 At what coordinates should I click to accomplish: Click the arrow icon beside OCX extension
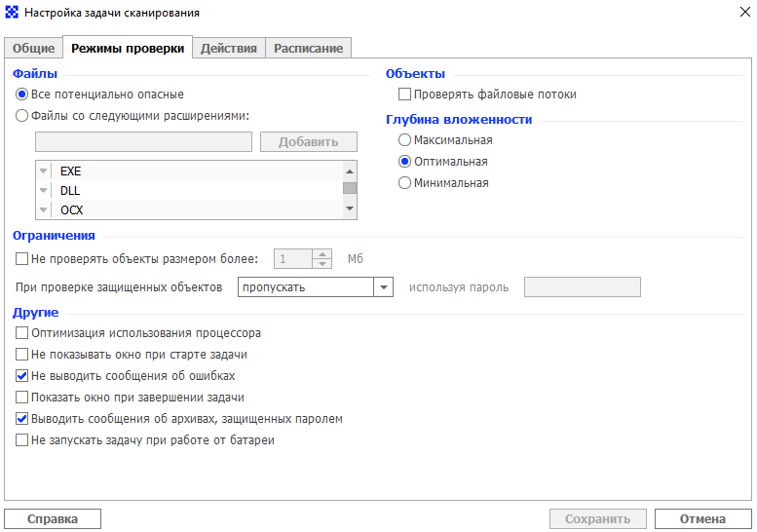pyautogui.click(x=44, y=209)
